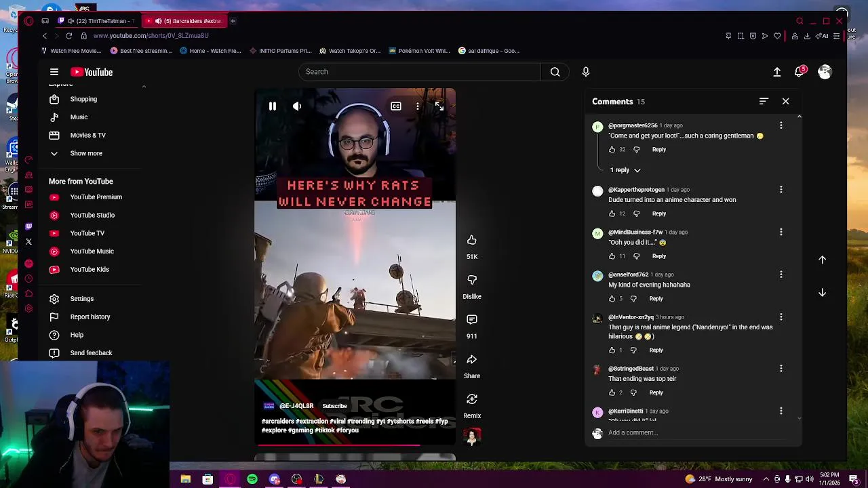868x488 pixels.
Task: Mute the Short's volume
Action: [297, 106]
